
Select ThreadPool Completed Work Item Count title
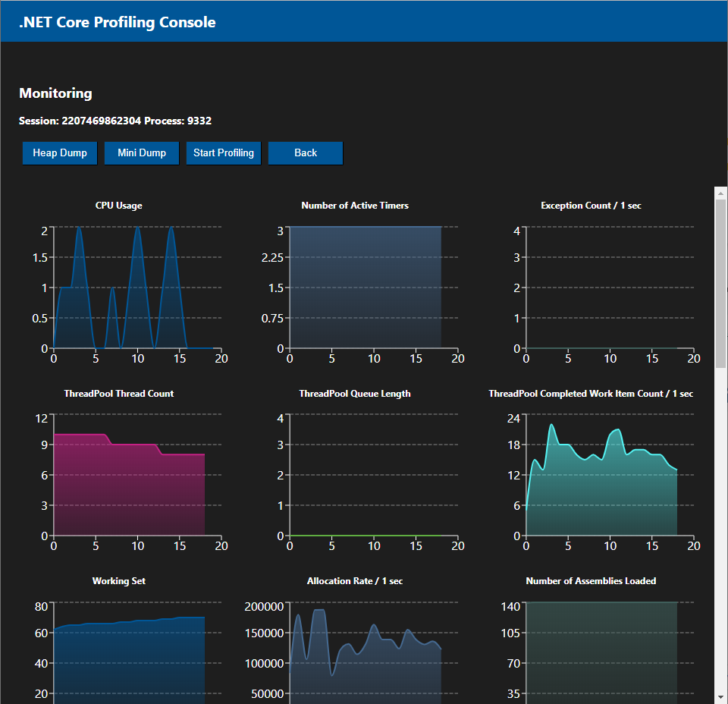(x=591, y=394)
